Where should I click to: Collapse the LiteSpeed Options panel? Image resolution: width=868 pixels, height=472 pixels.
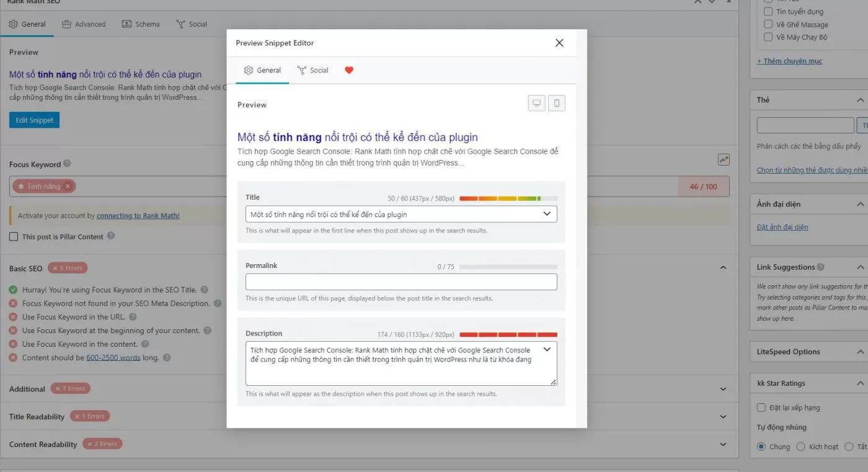click(x=861, y=352)
